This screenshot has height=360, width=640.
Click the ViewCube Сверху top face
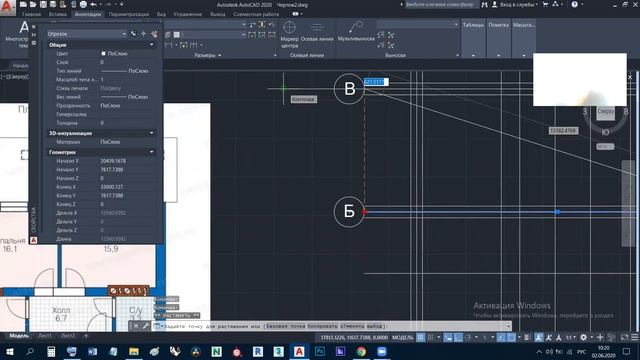point(605,111)
